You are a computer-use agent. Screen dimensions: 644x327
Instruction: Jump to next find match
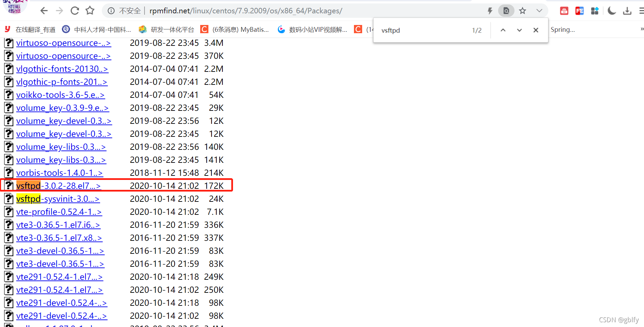(x=519, y=30)
